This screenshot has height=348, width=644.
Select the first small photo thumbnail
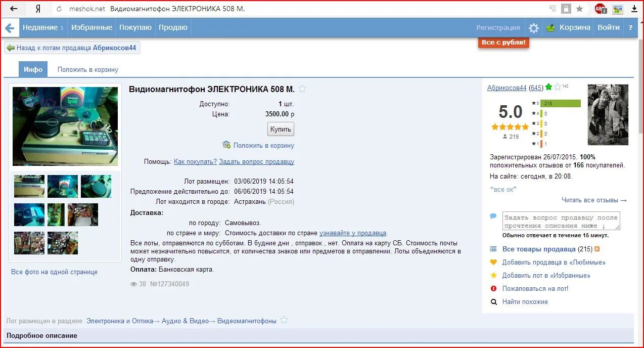[x=29, y=186]
